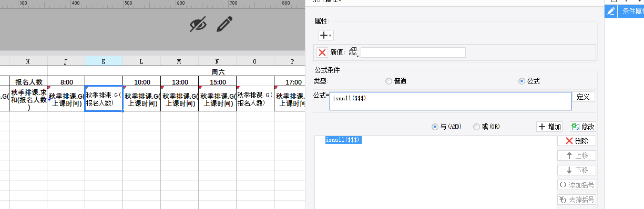Select the 公式 condition type radio
644x209 pixels.
pyautogui.click(x=529, y=81)
